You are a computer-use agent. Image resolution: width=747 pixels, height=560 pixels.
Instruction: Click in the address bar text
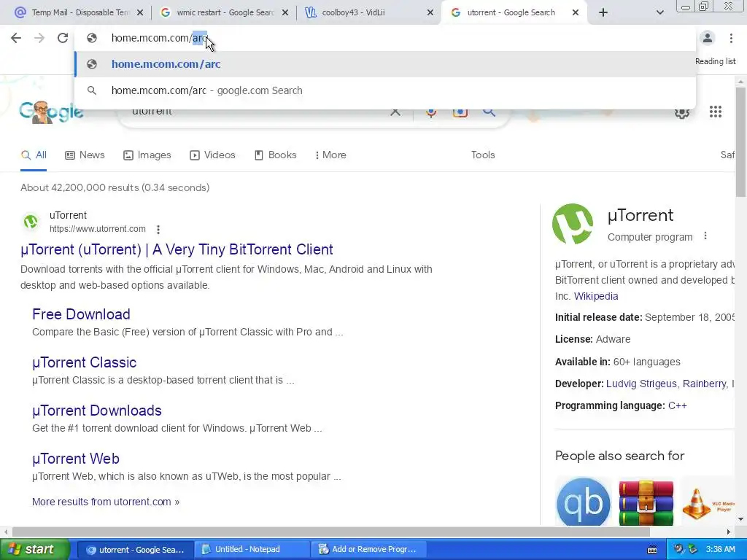(158, 38)
